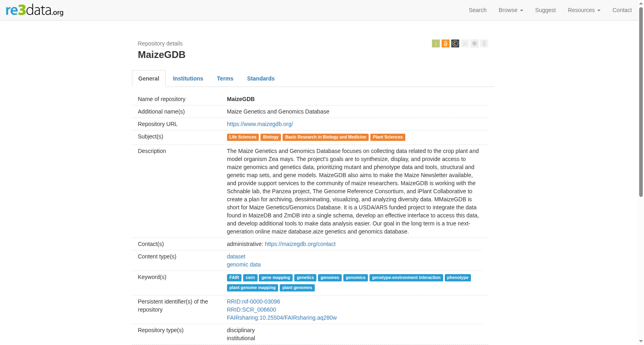Click the 'gene mapping' keyword tag
The width and height of the screenshot is (644, 345).
(x=276, y=278)
